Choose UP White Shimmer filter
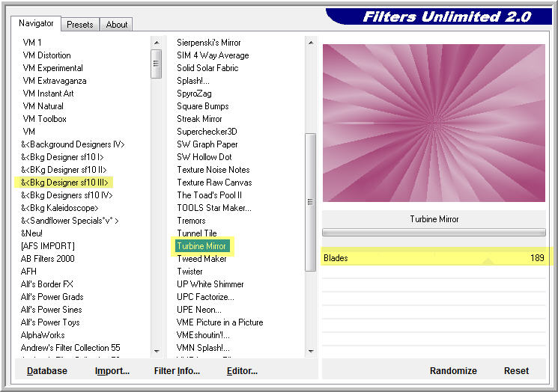 210,284
